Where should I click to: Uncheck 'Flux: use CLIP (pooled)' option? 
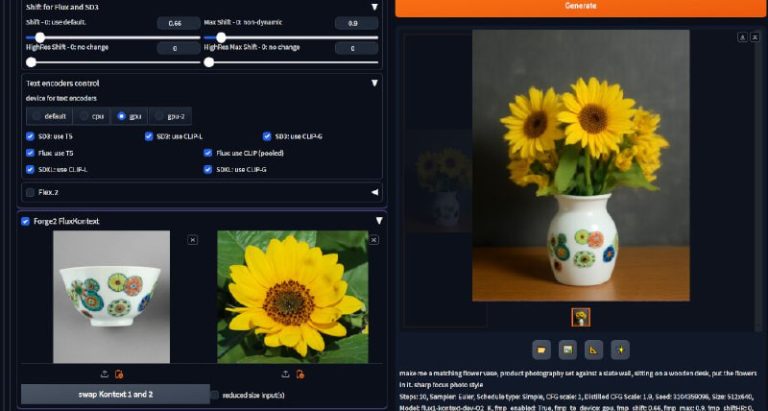click(x=209, y=153)
